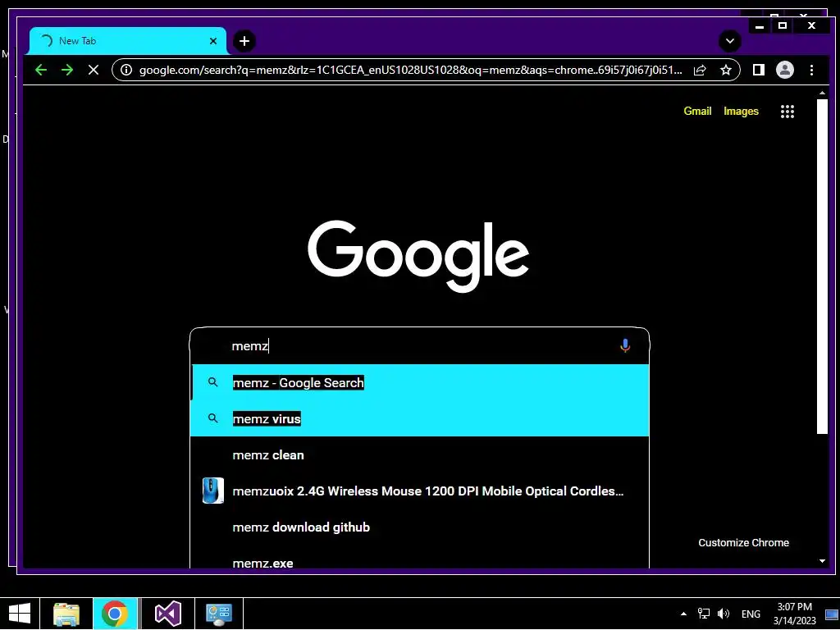Open the volume tray icon
840x630 pixels.
point(724,614)
